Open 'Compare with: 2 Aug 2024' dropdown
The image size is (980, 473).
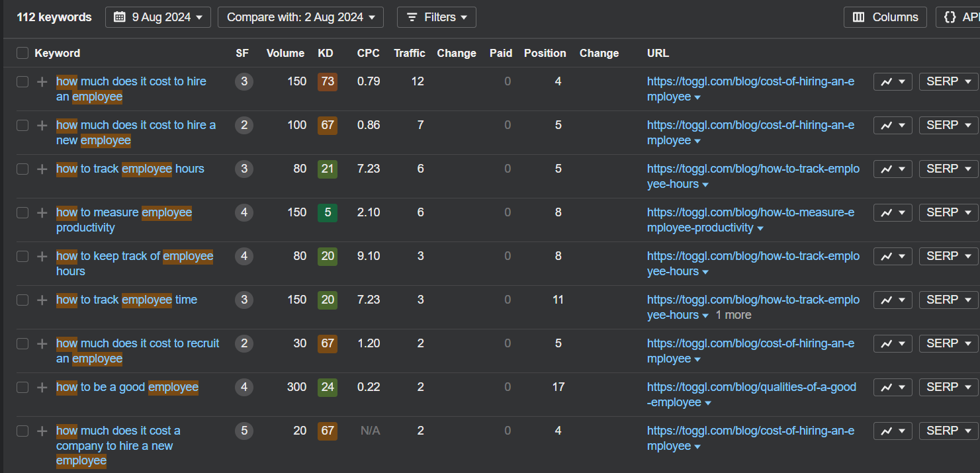(300, 17)
